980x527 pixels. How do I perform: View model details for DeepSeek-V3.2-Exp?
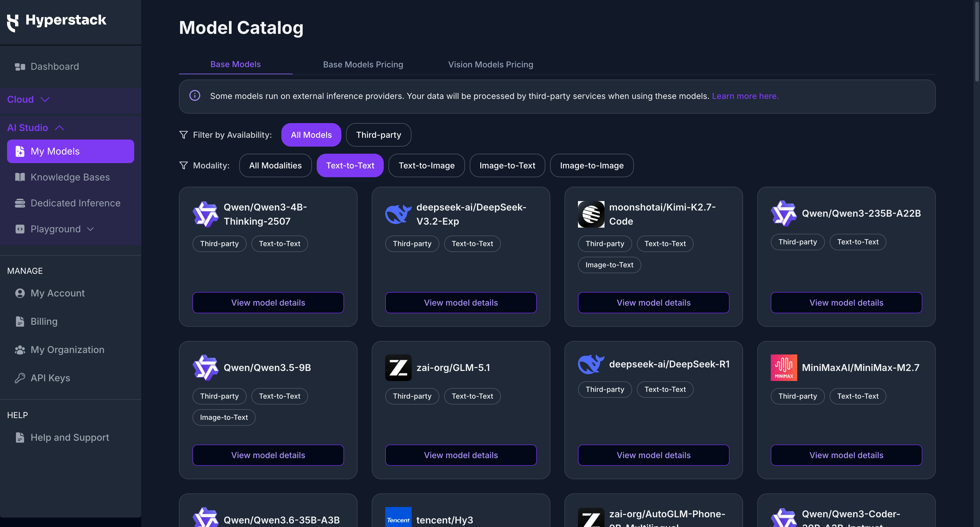tap(461, 302)
